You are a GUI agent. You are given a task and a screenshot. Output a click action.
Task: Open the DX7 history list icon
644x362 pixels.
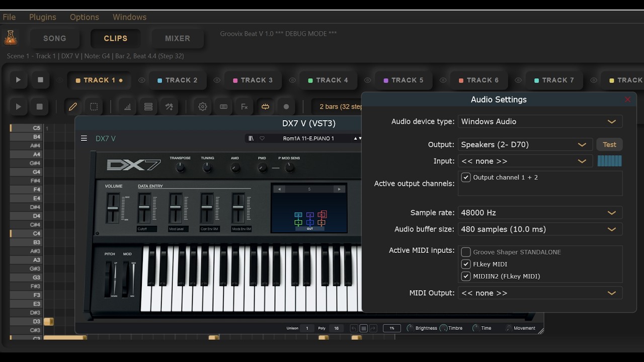click(x=363, y=328)
